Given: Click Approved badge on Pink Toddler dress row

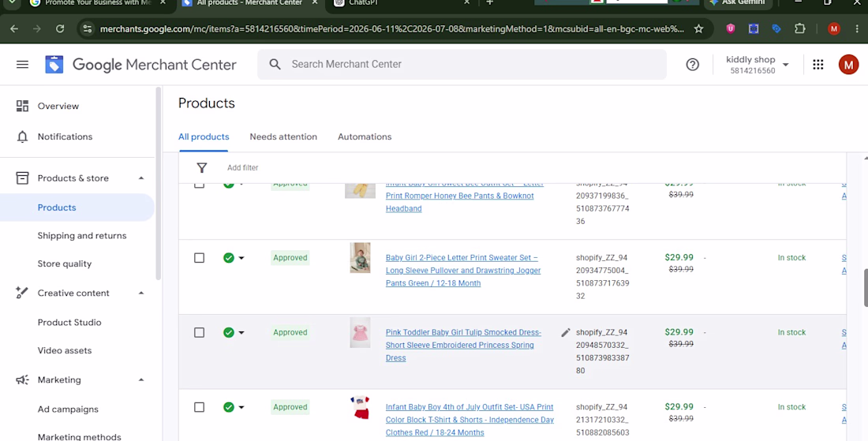Looking at the screenshot, I should click(x=290, y=333).
